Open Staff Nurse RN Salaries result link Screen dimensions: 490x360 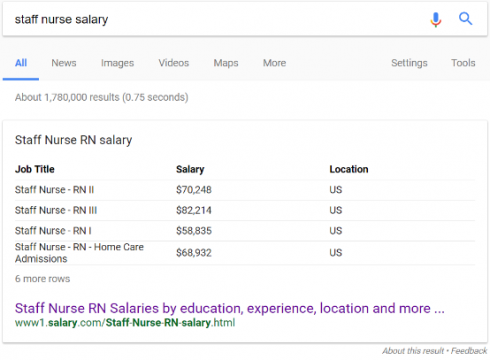pyautogui.click(x=230, y=308)
